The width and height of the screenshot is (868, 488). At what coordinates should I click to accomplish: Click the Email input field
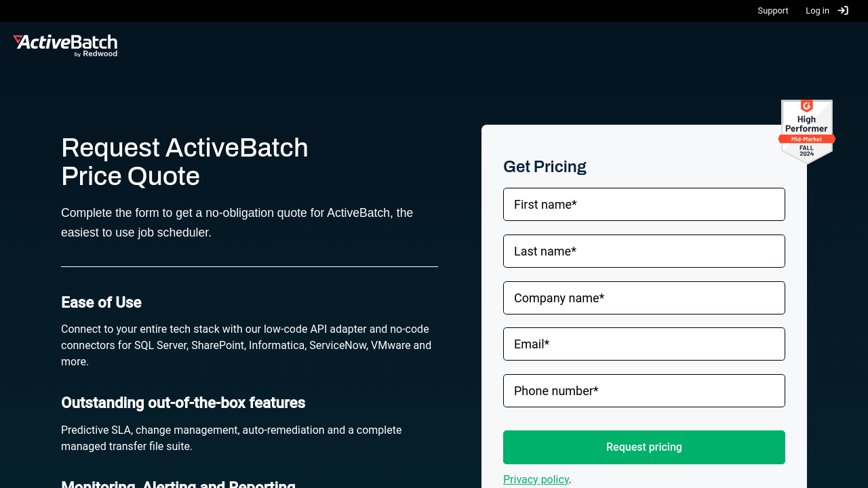click(x=644, y=344)
